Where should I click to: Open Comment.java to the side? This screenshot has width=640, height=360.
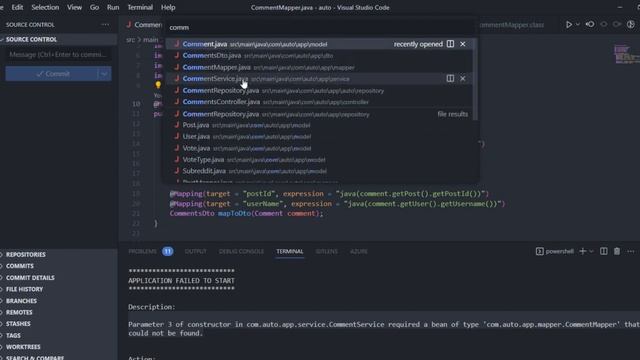tap(450, 44)
